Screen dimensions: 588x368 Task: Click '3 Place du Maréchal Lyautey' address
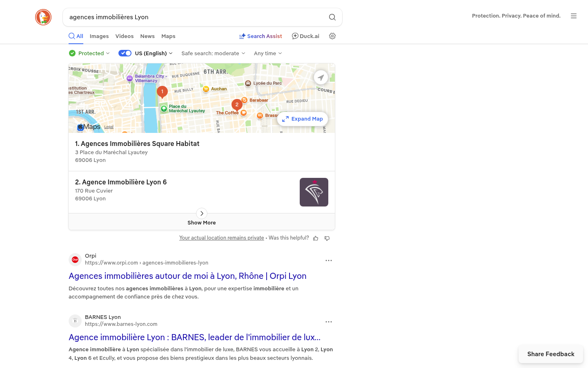[111, 152]
